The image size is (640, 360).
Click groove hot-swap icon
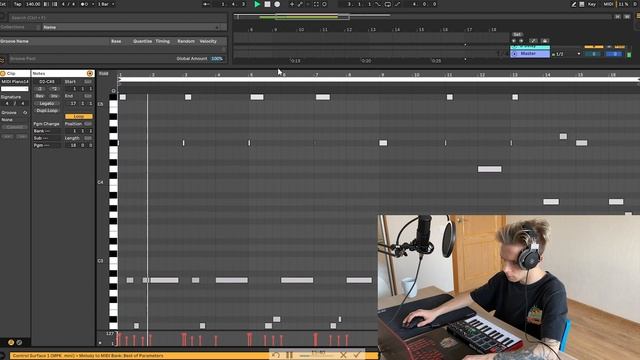[x=25, y=113]
